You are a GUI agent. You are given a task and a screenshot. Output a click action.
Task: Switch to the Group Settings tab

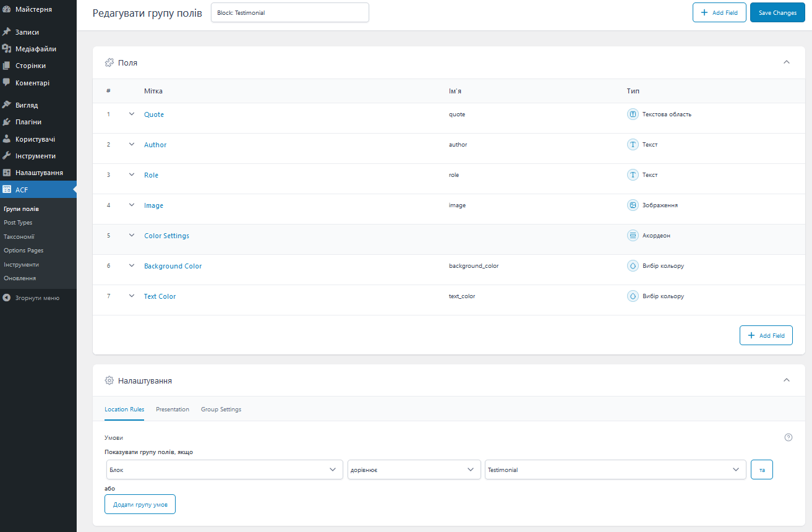click(221, 410)
